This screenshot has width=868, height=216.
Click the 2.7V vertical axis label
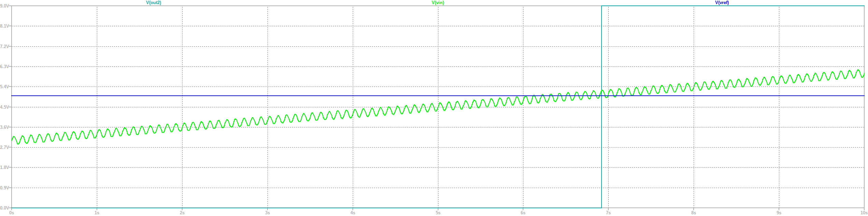pos(5,148)
